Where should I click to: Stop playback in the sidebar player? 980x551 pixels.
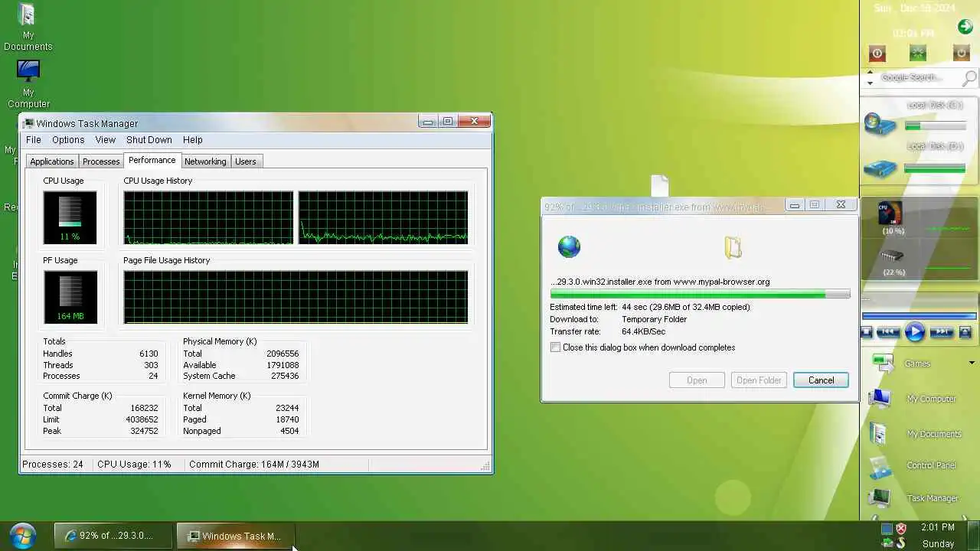click(x=867, y=331)
